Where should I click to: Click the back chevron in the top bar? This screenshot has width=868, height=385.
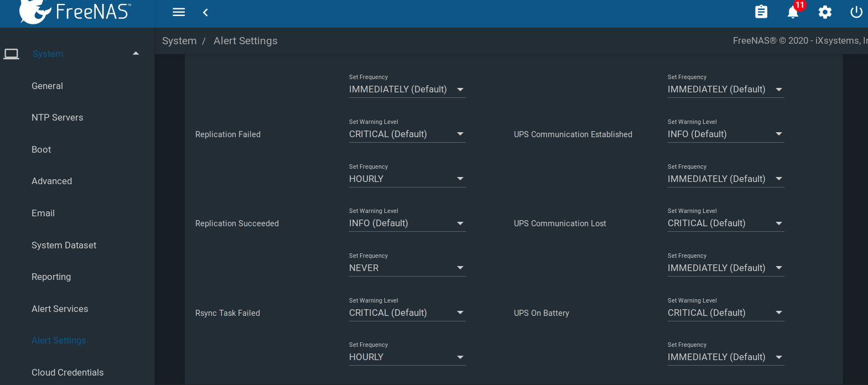[x=205, y=12]
